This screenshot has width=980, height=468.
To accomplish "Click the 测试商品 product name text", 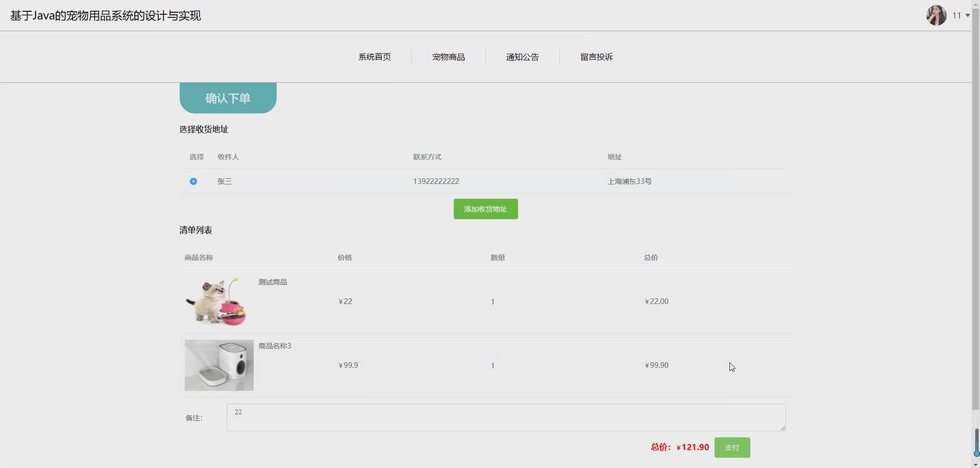I will tap(273, 282).
